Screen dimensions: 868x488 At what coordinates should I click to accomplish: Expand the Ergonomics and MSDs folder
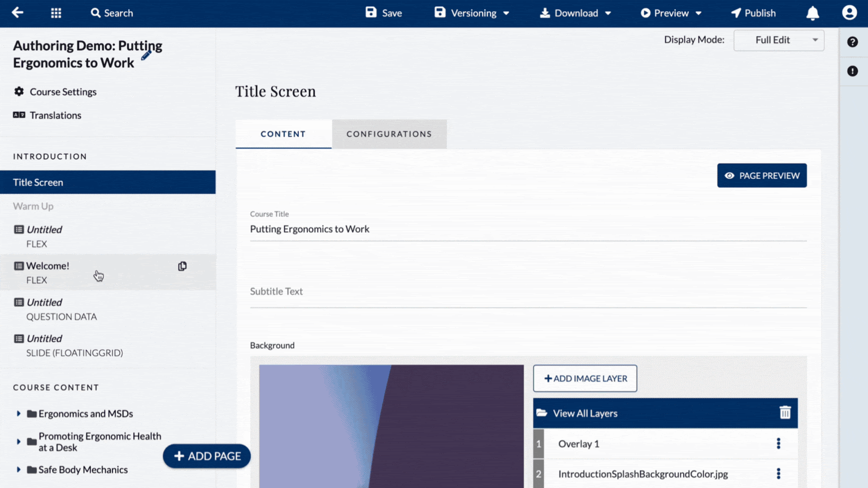click(x=18, y=413)
